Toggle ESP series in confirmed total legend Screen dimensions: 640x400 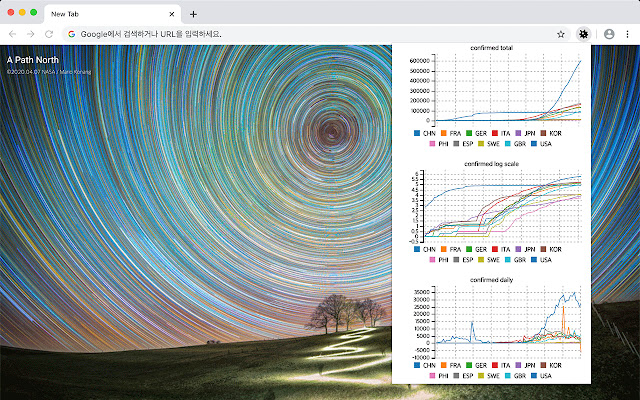point(463,144)
